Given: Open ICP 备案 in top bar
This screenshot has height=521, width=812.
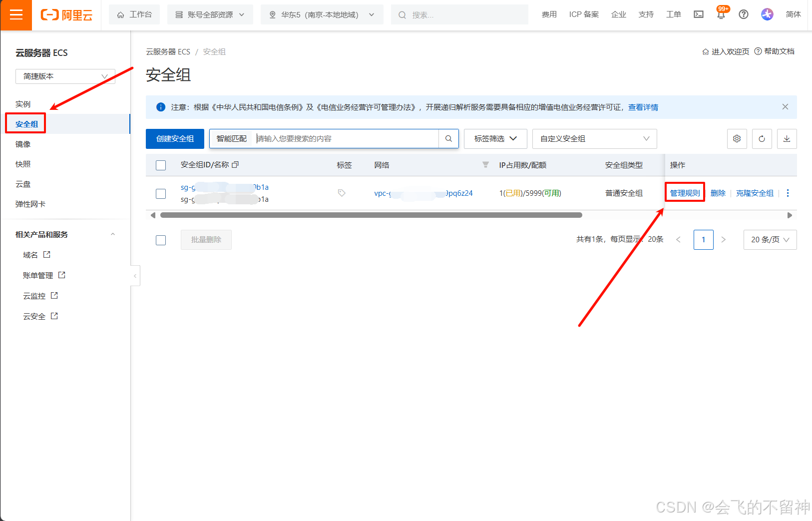Looking at the screenshot, I should click(x=584, y=14).
